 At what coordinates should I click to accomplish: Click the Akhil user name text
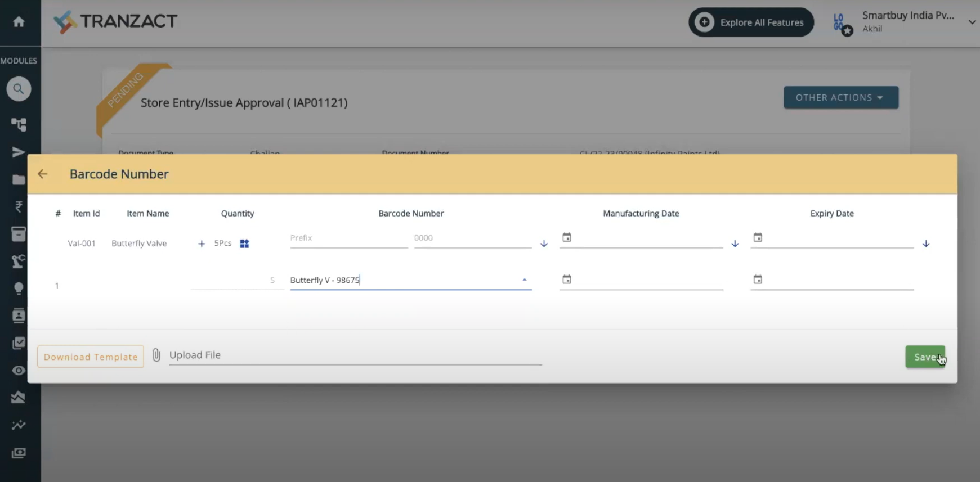[872, 29]
